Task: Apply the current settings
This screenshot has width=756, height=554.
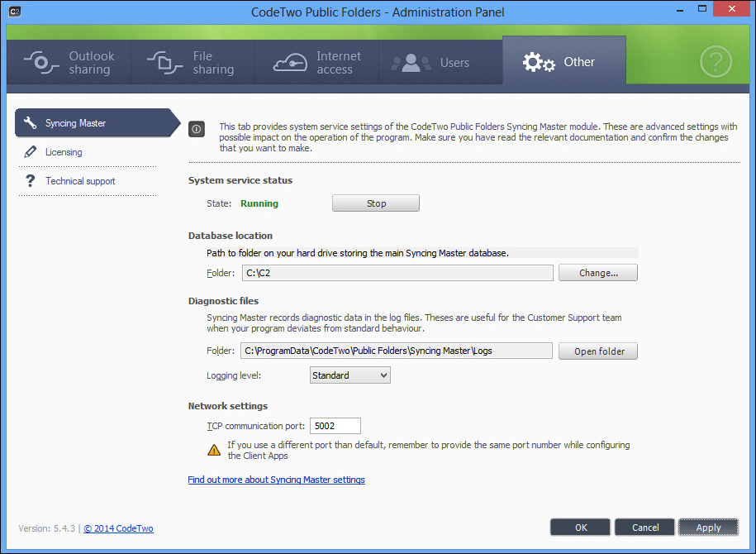Action: [x=708, y=528]
